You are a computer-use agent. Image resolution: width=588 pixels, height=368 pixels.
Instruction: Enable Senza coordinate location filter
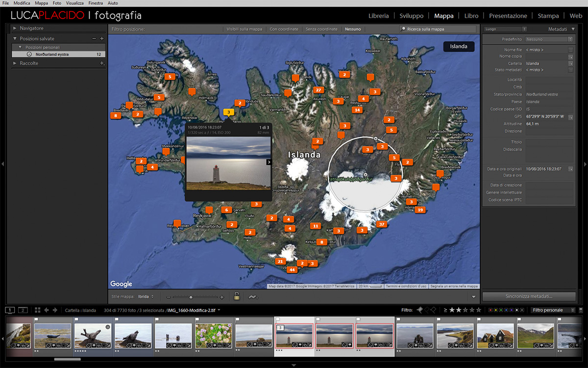point(321,29)
